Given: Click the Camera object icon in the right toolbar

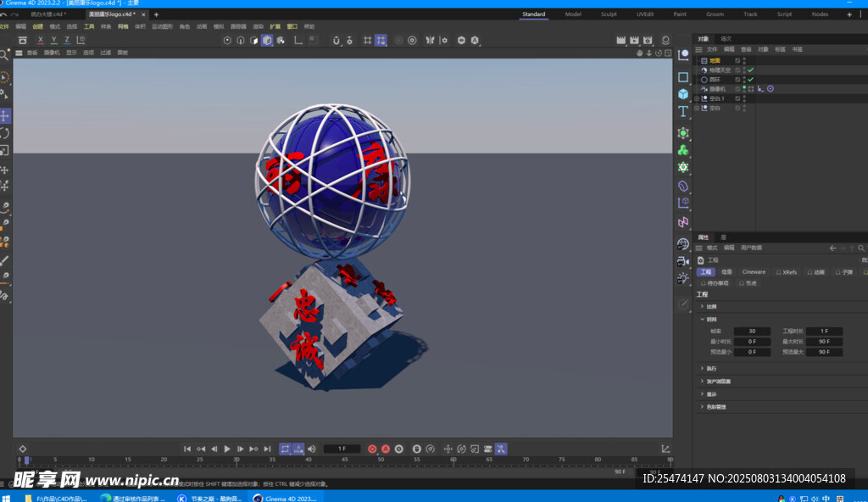Looking at the screenshot, I should [x=683, y=262].
